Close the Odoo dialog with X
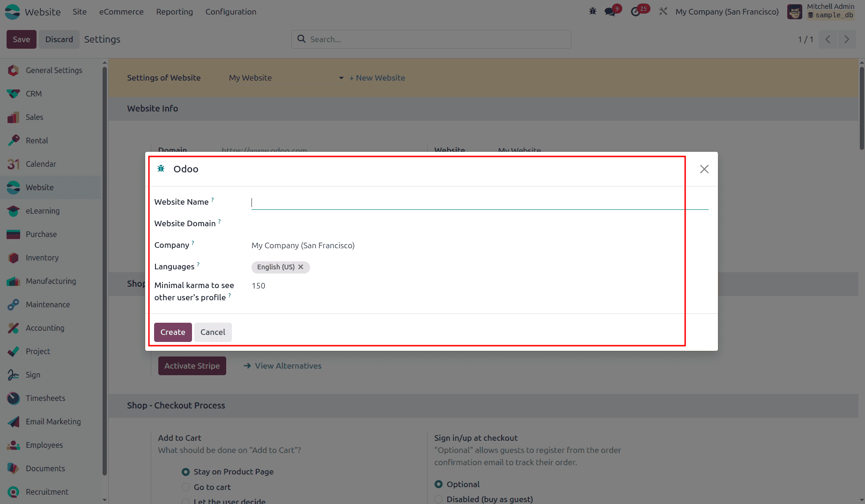Screen dimensions: 865x504 pos(704,169)
